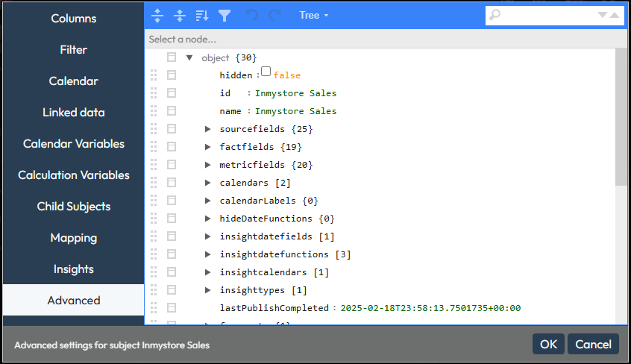Go to previous search result arrow
Screen dimensions: 631x364
click(x=615, y=15)
